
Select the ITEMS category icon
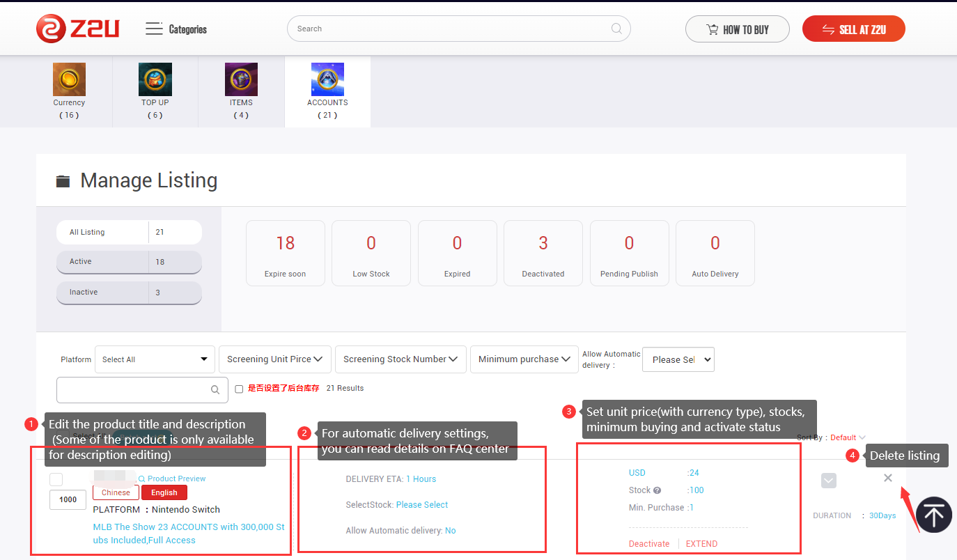[241, 79]
